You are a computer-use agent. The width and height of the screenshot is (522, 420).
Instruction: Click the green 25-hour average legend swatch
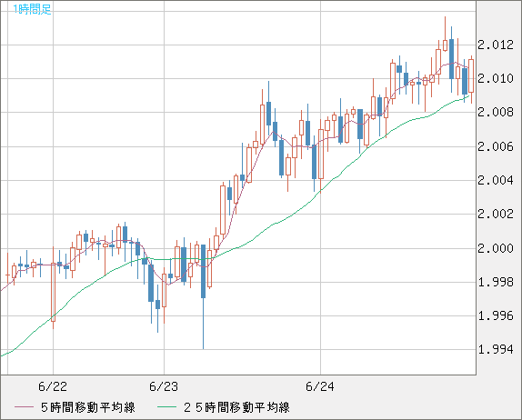166,407
